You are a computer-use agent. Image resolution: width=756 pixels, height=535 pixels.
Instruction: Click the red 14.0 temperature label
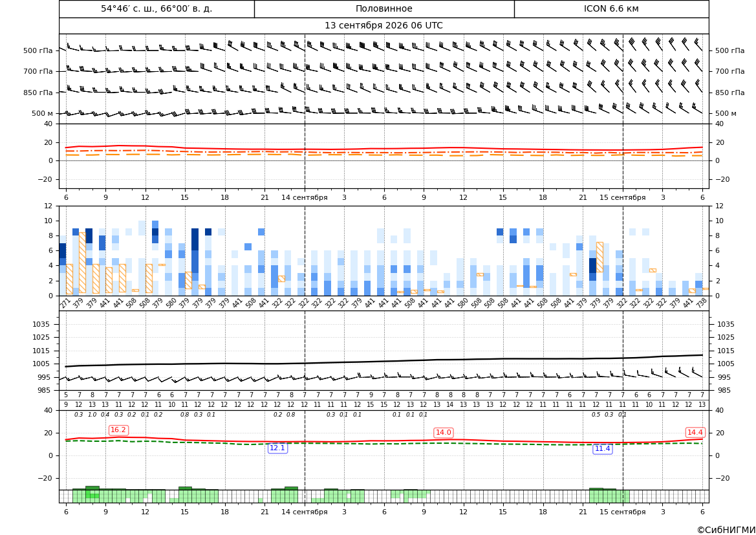point(443,432)
